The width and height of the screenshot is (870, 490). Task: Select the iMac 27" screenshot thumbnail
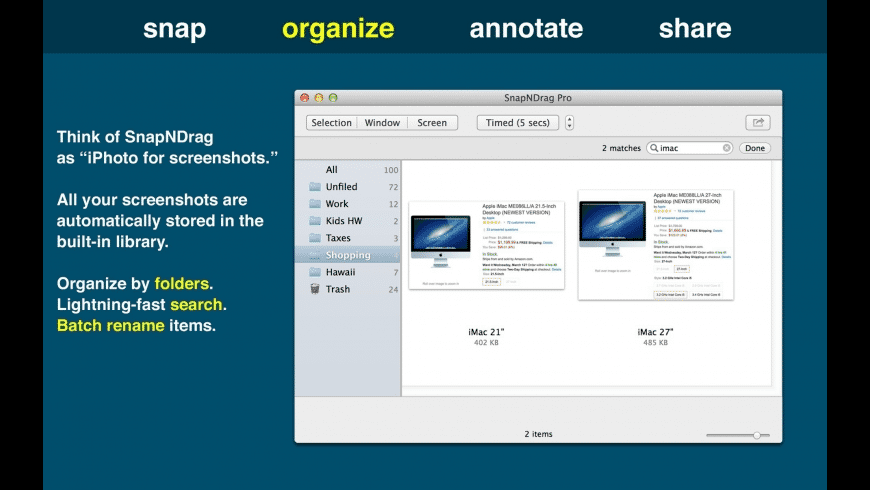coord(656,245)
